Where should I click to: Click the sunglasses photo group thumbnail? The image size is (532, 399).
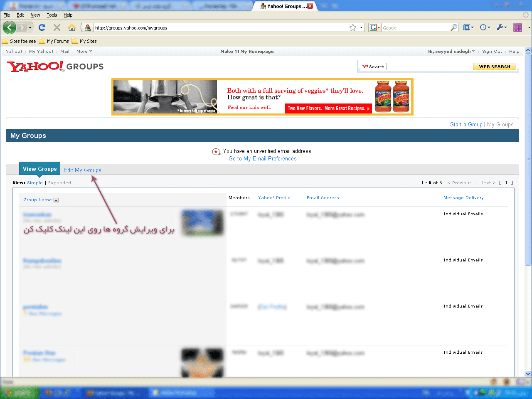point(202,362)
